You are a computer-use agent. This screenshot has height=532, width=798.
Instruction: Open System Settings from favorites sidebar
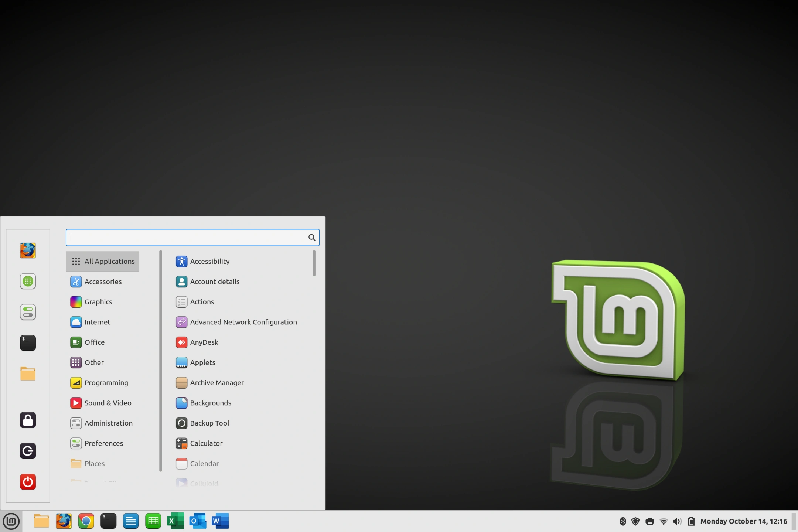tap(28, 312)
